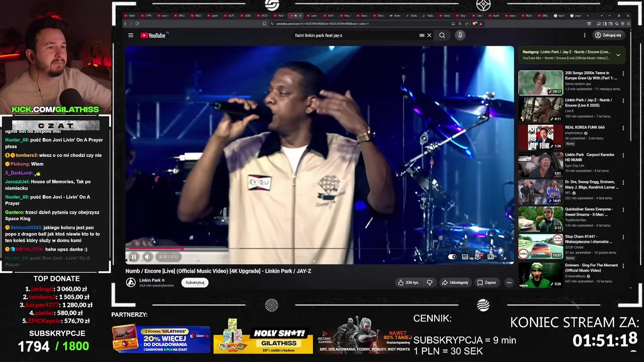This screenshot has height=362, width=644.
Task: Save the video with Zapisz
Action: click(x=487, y=283)
